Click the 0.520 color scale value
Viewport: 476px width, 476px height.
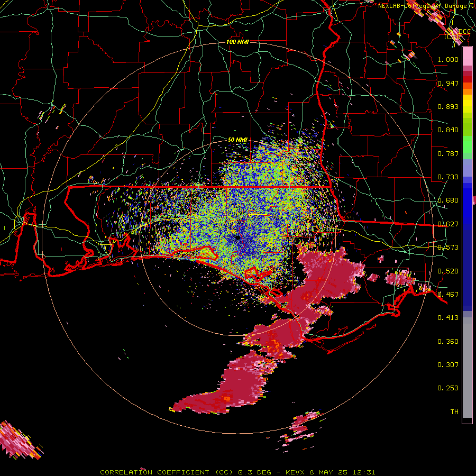pos(448,271)
